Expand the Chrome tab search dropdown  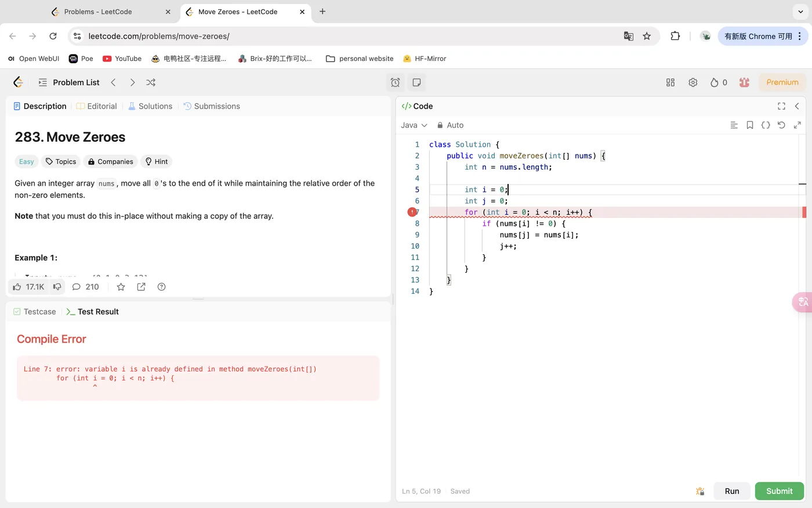click(800, 12)
